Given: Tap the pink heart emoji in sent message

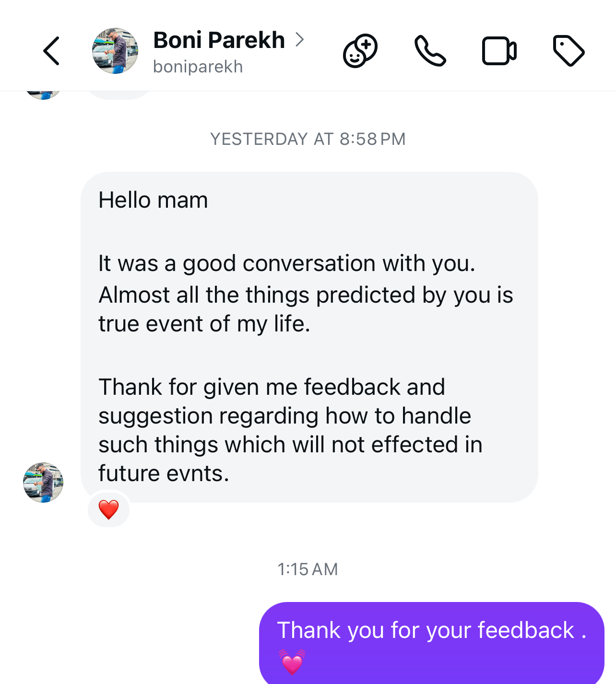Looking at the screenshot, I should tap(292, 662).
